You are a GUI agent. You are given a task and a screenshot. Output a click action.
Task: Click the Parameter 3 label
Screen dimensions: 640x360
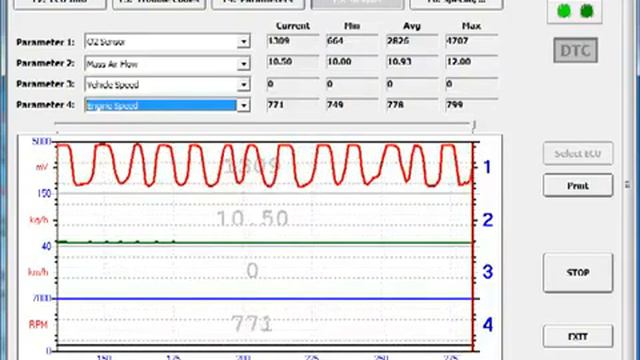(x=45, y=84)
